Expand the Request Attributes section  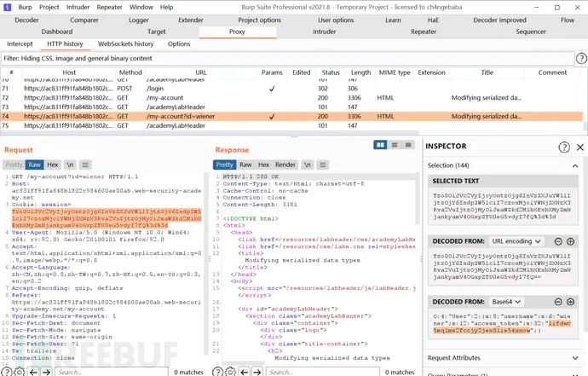coord(575,358)
